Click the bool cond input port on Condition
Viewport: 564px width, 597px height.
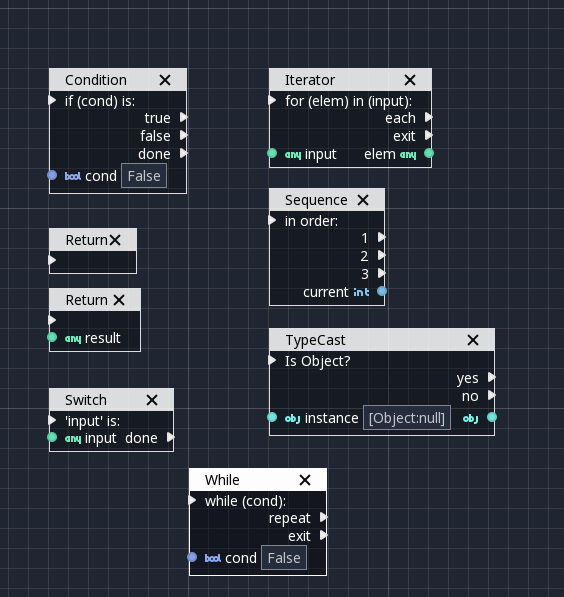[x=52, y=175]
